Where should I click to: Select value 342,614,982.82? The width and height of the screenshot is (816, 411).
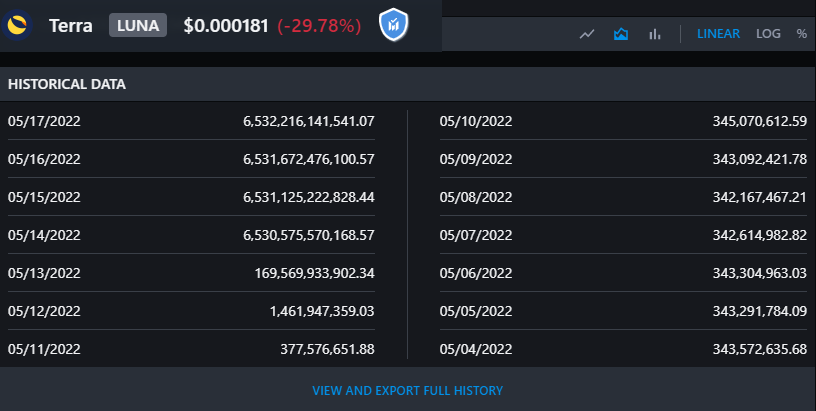coord(760,235)
